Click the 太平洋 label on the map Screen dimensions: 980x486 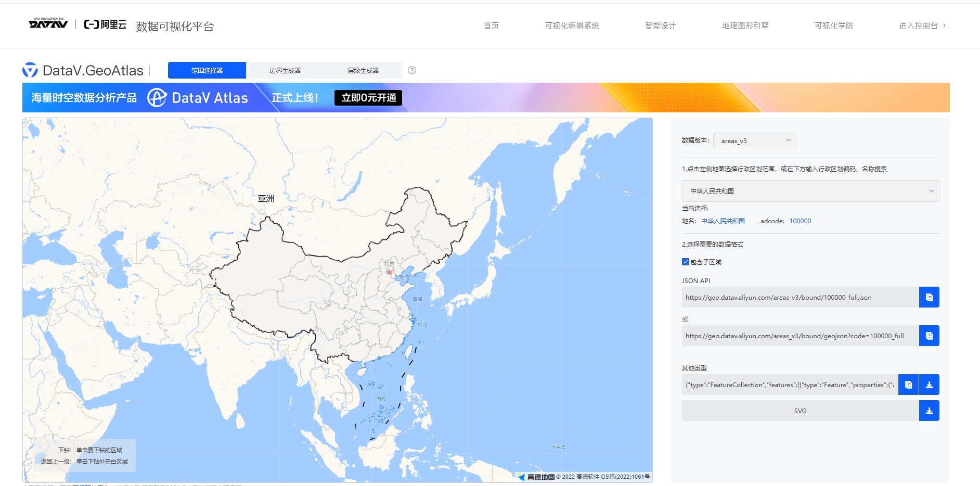(x=558, y=447)
